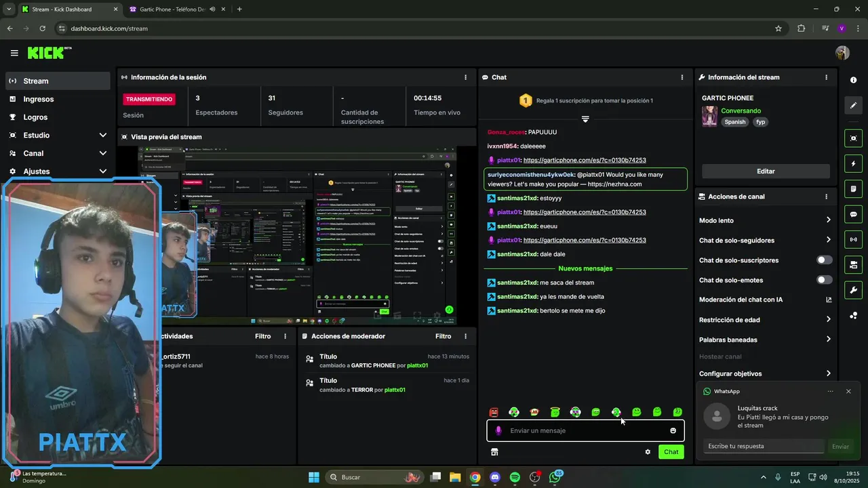
Task: Open the options menu of the Chat panel
Action: (x=682, y=77)
